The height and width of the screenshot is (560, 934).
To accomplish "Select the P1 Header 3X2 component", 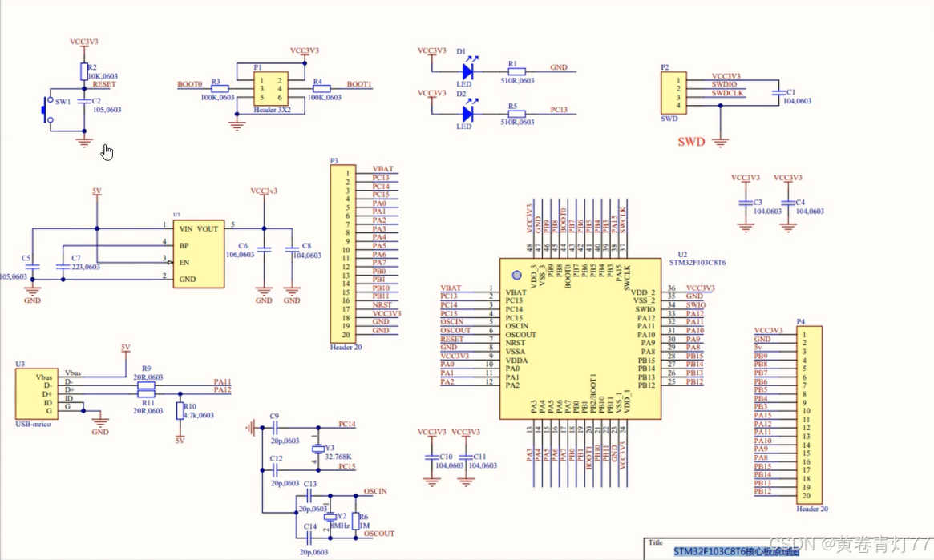I will click(x=270, y=89).
